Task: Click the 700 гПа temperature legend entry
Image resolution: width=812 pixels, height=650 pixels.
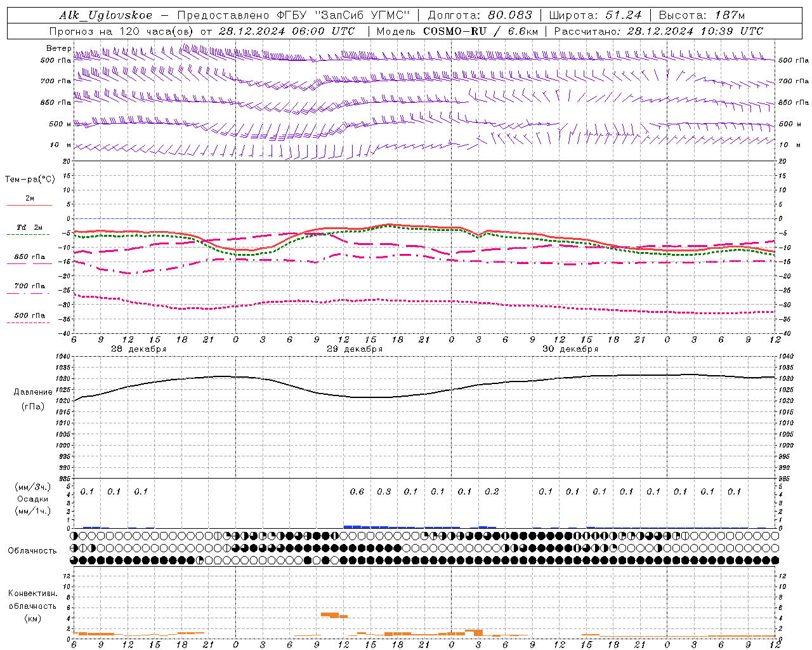Action: click(30, 286)
